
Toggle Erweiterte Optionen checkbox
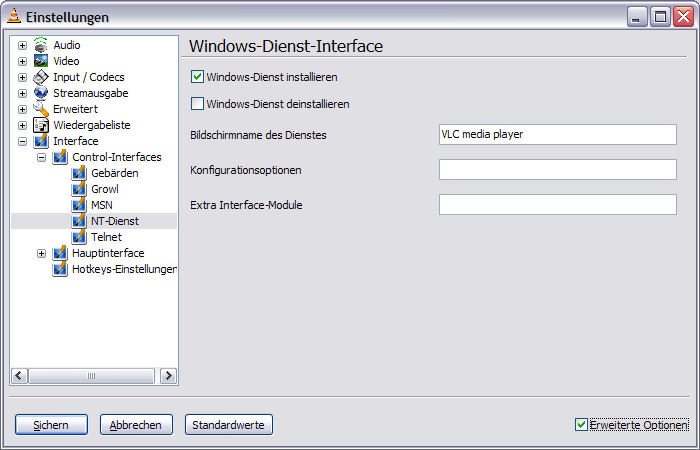click(x=581, y=425)
